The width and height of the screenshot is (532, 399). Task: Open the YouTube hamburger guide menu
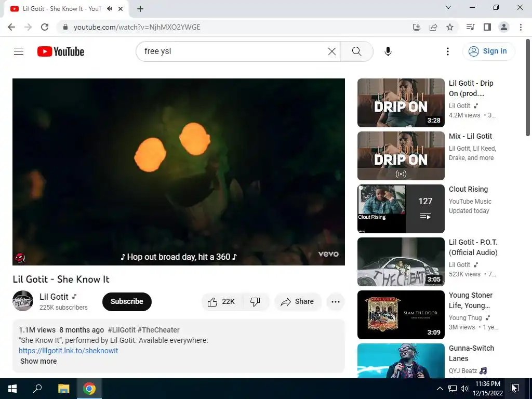point(19,51)
